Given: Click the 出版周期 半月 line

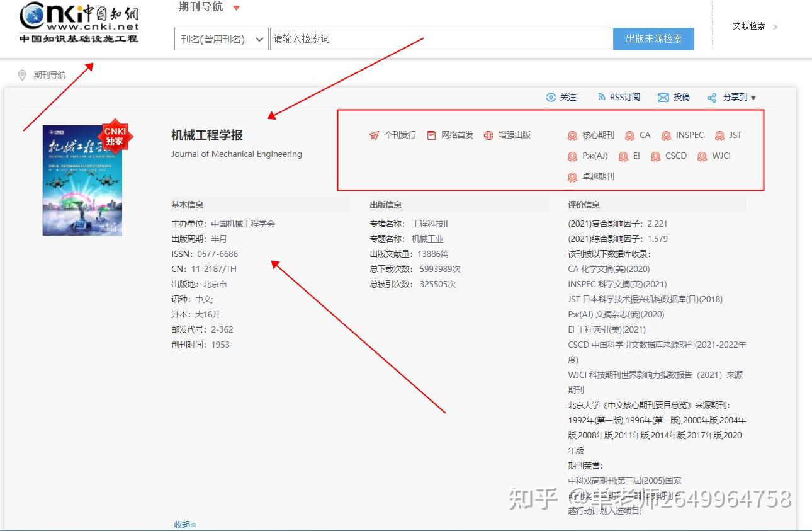Looking at the screenshot, I should tap(199, 239).
